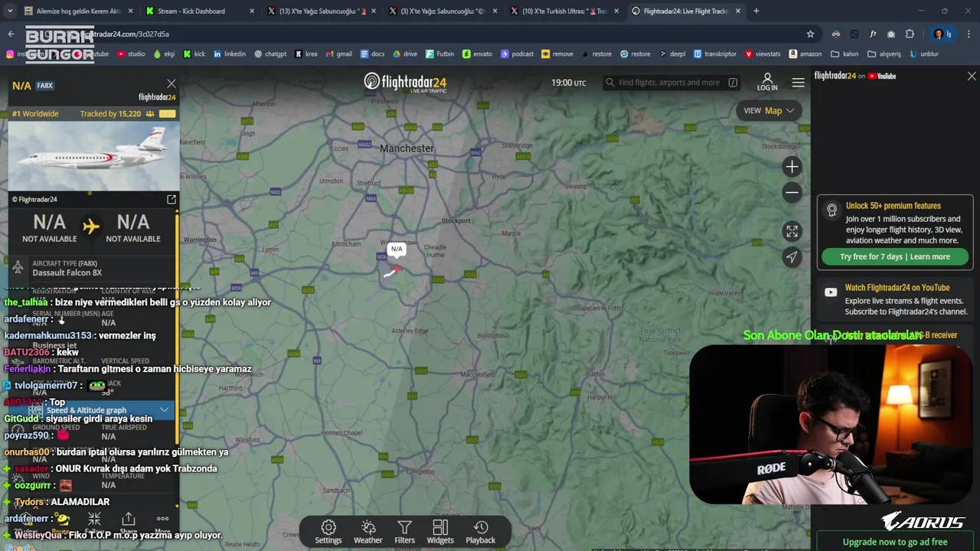980x551 pixels.
Task: Focus the Find flights, airports search field
Action: (x=671, y=83)
